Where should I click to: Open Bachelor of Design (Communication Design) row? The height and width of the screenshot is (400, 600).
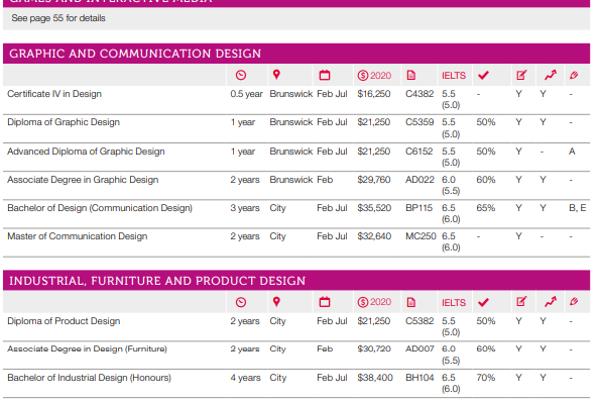pos(85,209)
